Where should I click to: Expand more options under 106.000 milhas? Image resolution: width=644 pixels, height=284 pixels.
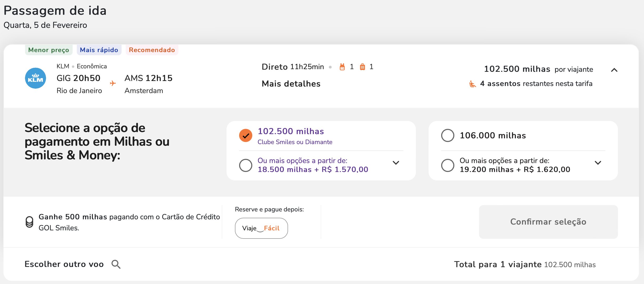(598, 163)
